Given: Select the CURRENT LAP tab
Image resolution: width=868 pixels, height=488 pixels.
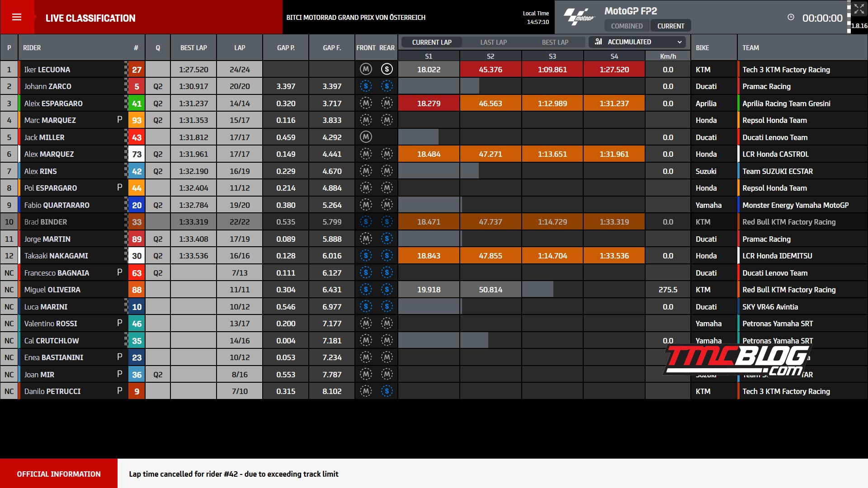Looking at the screenshot, I should (x=432, y=42).
